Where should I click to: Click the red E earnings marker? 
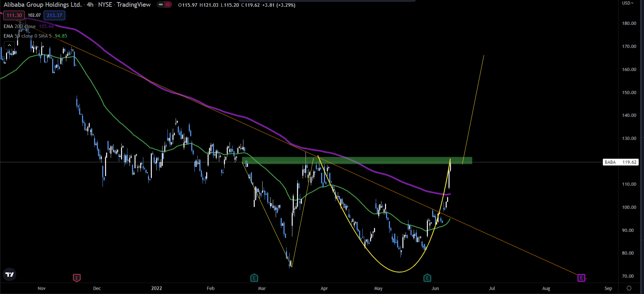(x=77, y=278)
